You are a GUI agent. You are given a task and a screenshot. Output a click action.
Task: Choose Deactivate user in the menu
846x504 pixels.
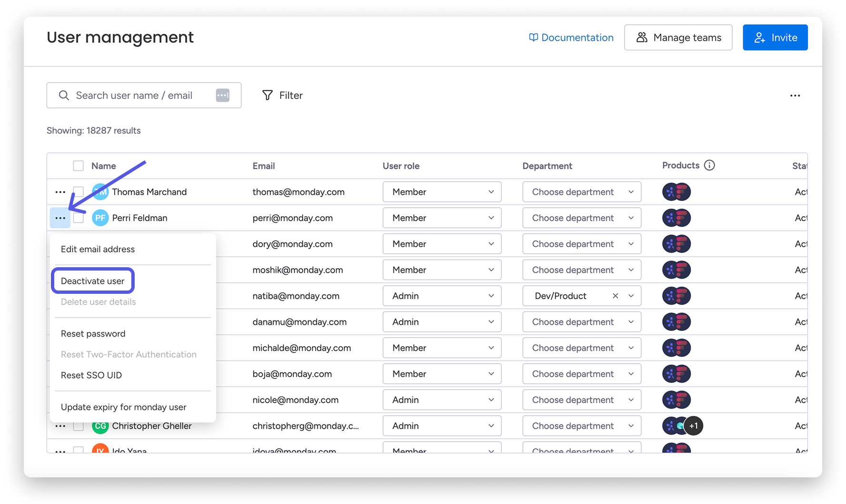pos(93,281)
